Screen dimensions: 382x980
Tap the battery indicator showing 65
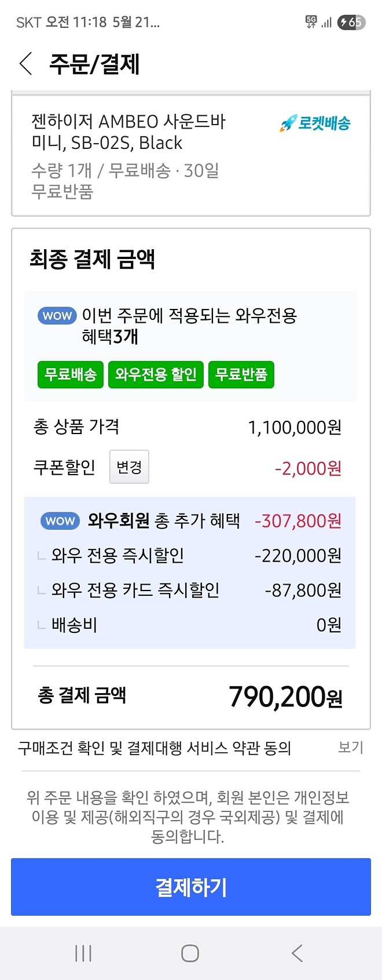(351, 21)
